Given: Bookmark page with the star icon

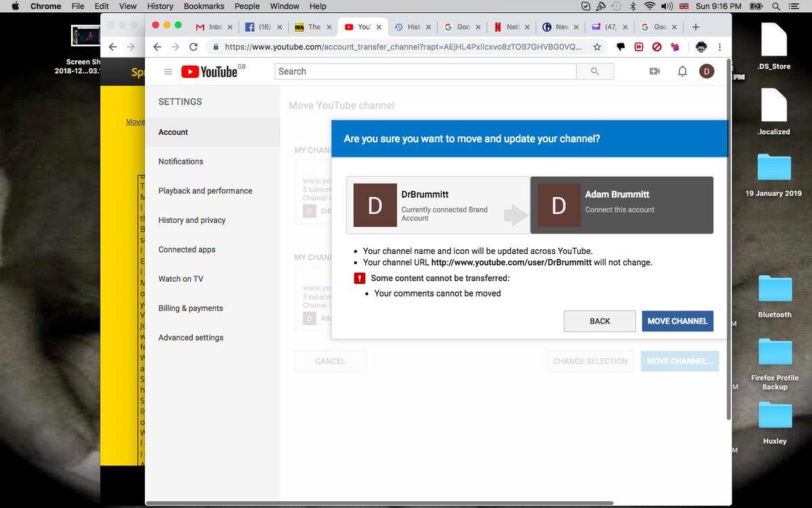Looking at the screenshot, I should (x=597, y=47).
